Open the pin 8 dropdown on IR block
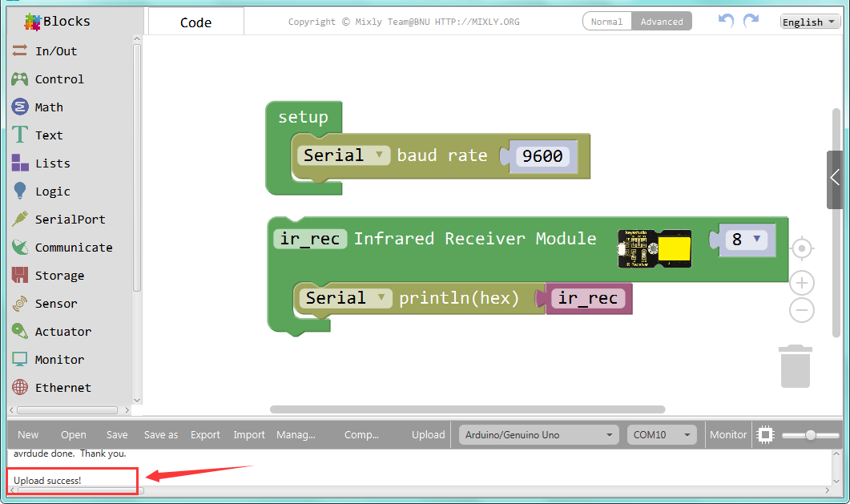This screenshot has height=504, width=850. [x=747, y=239]
